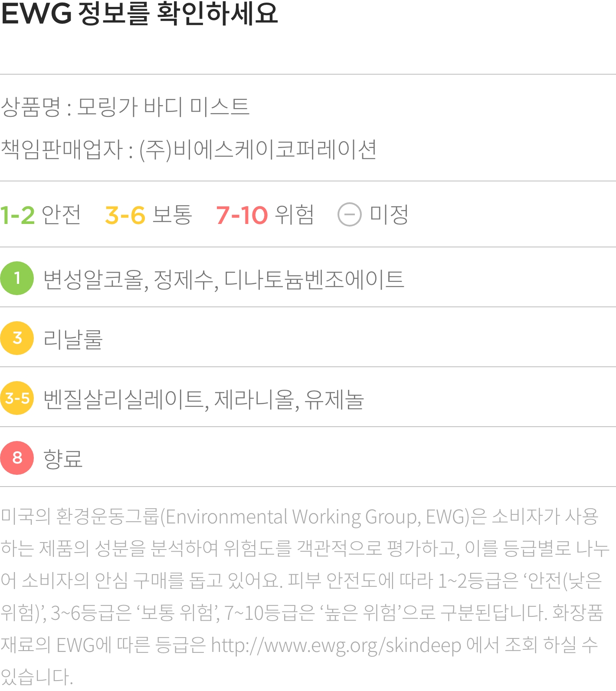Open the ewg.org/skindeep link
This screenshot has width=616, height=691.
coord(336,645)
